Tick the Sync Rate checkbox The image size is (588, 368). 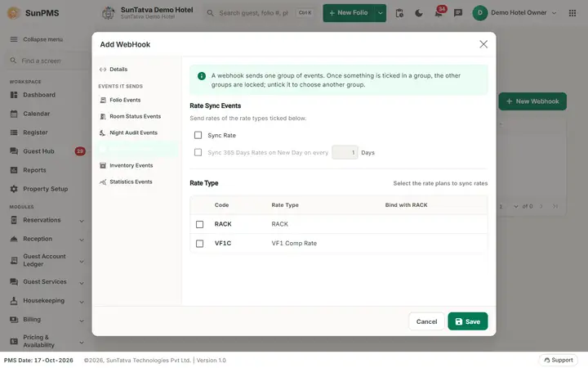click(x=198, y=135)
